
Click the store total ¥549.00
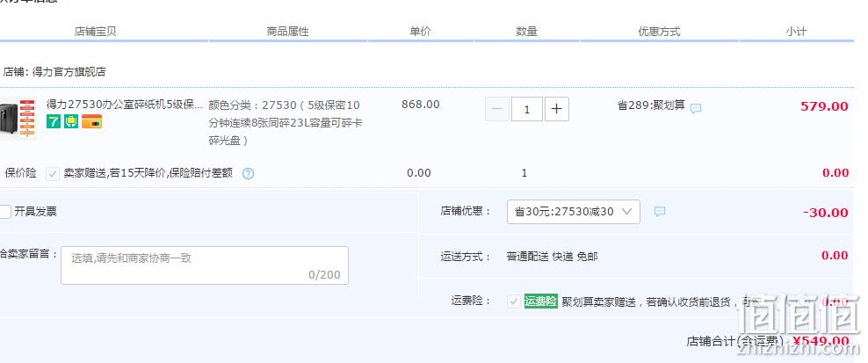821,341
